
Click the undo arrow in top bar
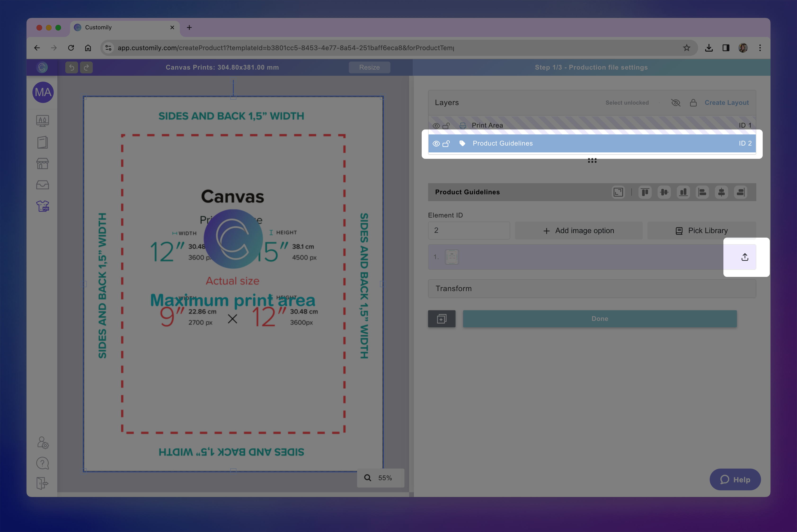72,67
